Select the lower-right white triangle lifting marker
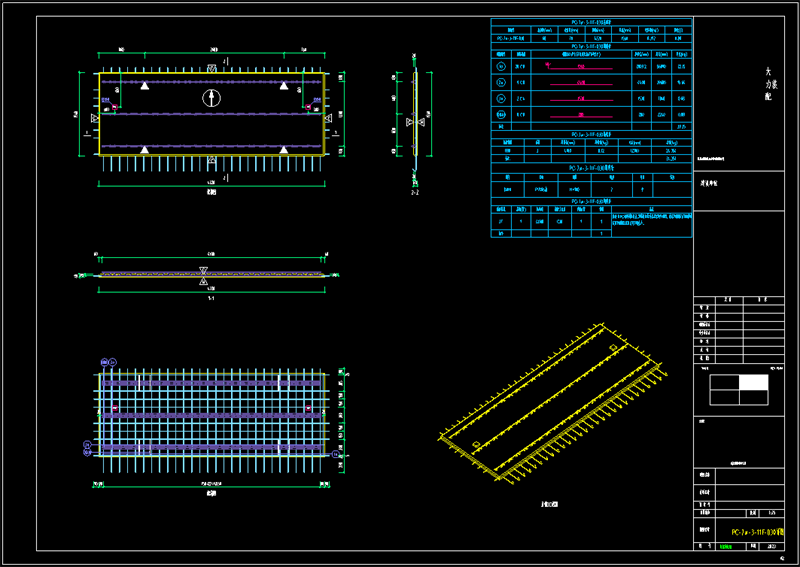This screenshot has height=567, width=800. pos(284,150)
